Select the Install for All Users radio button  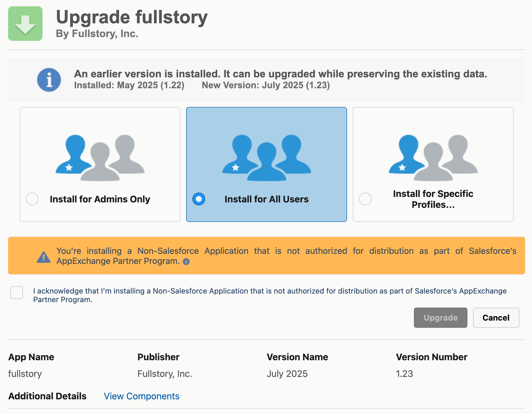pyautogui.click(x=199, y=199)
